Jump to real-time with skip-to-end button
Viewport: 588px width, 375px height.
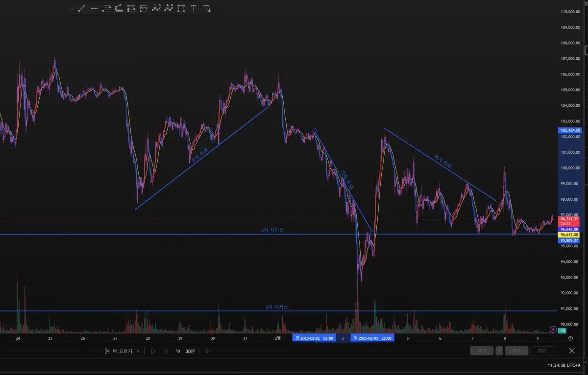(x=209, y=351)
